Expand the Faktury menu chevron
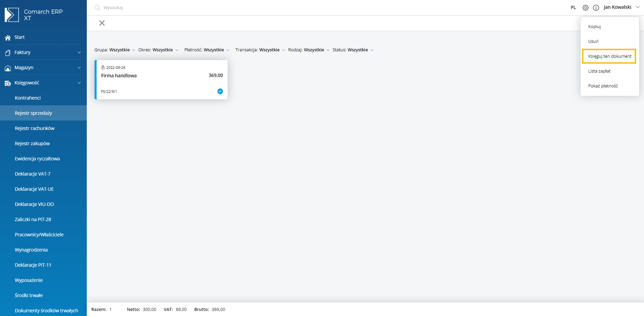This screenshot has height=316, width=644. pyautogui.click(x=79, y=52)
